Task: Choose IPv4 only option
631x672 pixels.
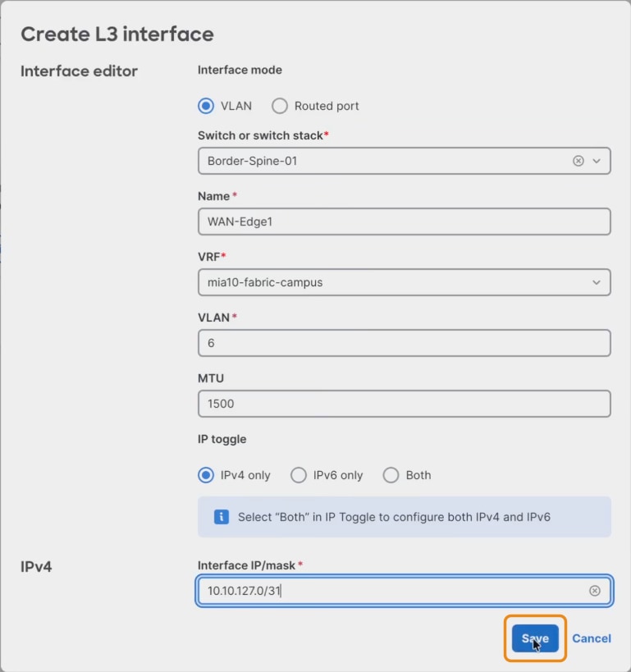Action: [206, 475]
